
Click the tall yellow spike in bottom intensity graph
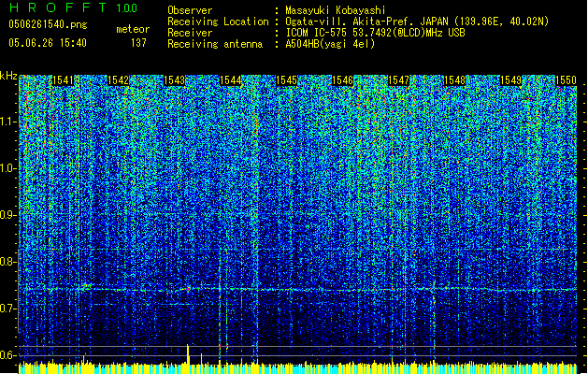click(x=188, y=353)
